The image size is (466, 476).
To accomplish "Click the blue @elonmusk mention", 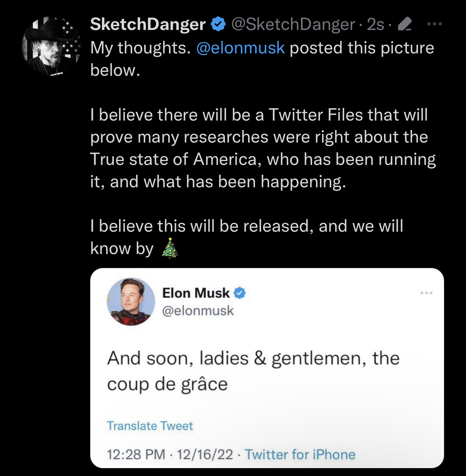I will coord(240,48).
